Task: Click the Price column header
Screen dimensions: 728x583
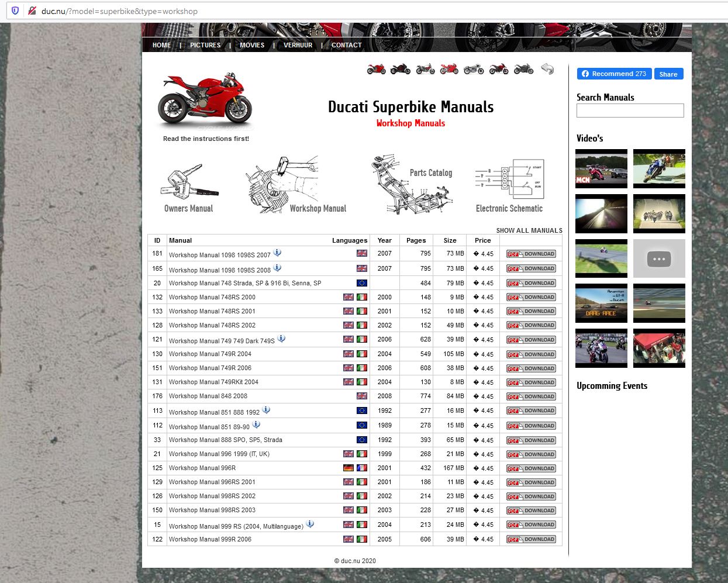Action: pos(483,240)
